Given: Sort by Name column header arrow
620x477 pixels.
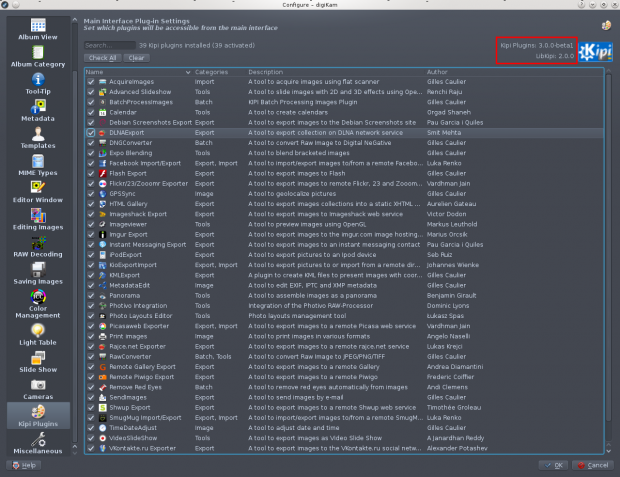Looking at the screenshot, I should [x=188, y=72].
